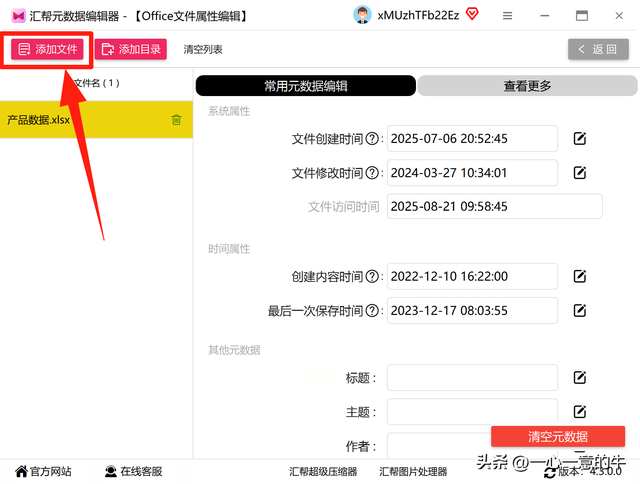Open the 查看更多 tab

pyautogui.click(x=527, y=86)
